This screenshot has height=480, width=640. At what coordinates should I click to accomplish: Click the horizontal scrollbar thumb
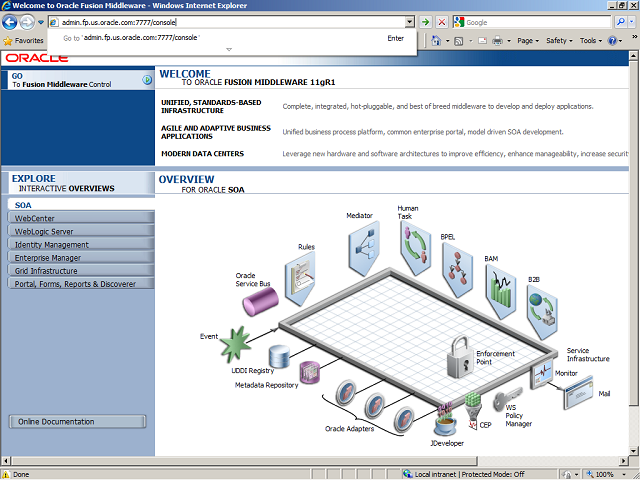pyautogui.click(x=244, y=461)
